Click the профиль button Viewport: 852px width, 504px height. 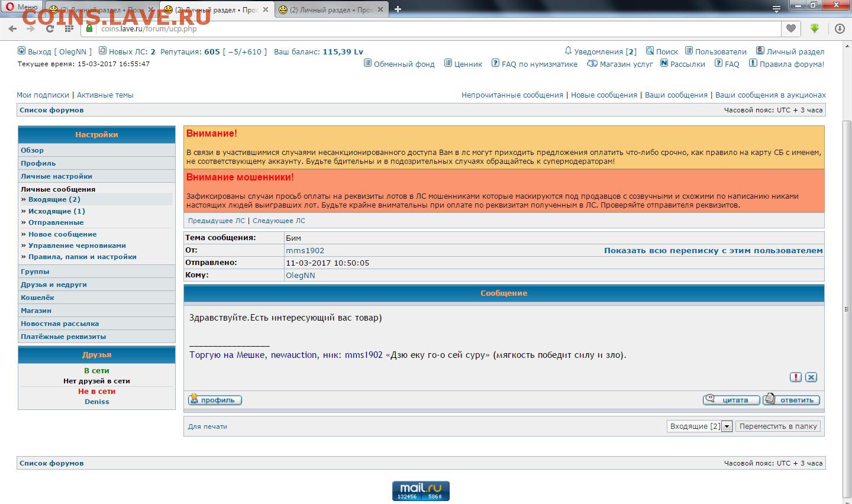point(215,400)
